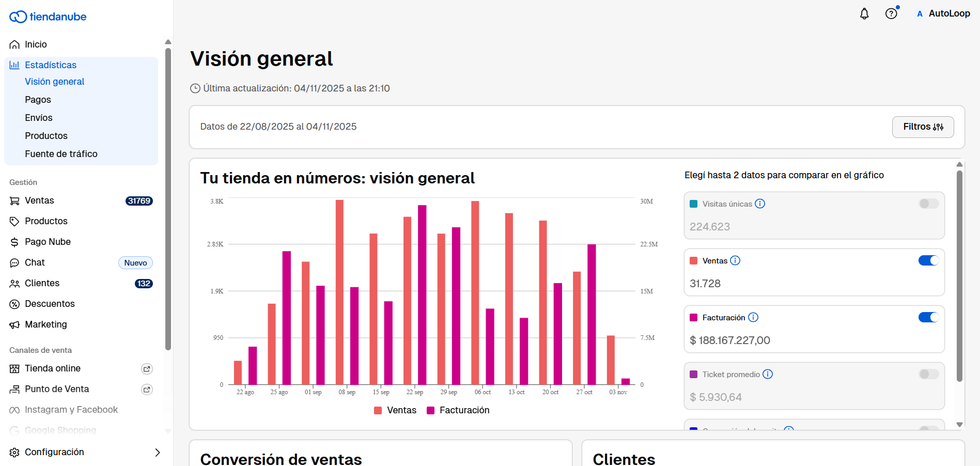Click the Tiendanube logo
Viewport: 980px width, 466px height.
48,17
